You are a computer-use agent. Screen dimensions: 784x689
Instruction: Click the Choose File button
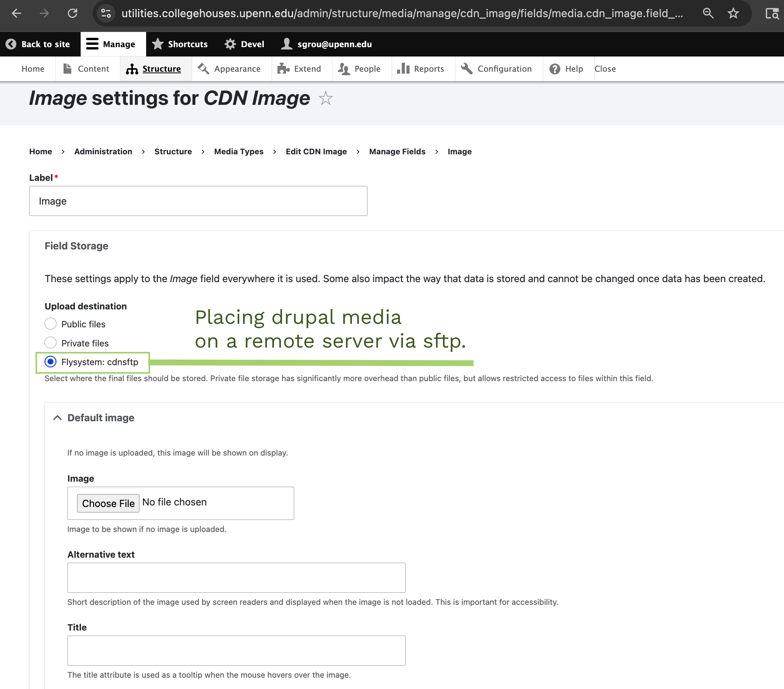(x=108, y=503)
